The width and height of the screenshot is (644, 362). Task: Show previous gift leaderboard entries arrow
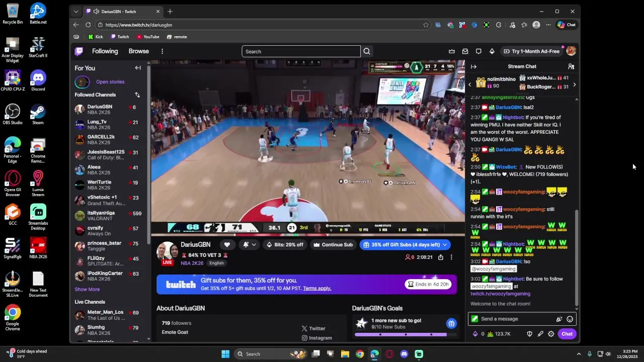pyautogui.click(x=470, y=85)
